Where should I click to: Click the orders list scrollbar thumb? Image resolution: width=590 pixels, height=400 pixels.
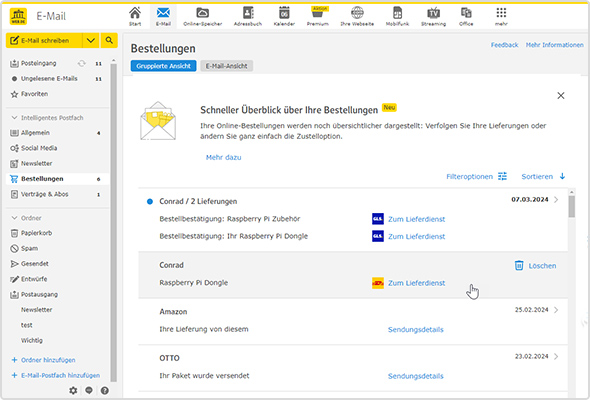click(572, 207)
